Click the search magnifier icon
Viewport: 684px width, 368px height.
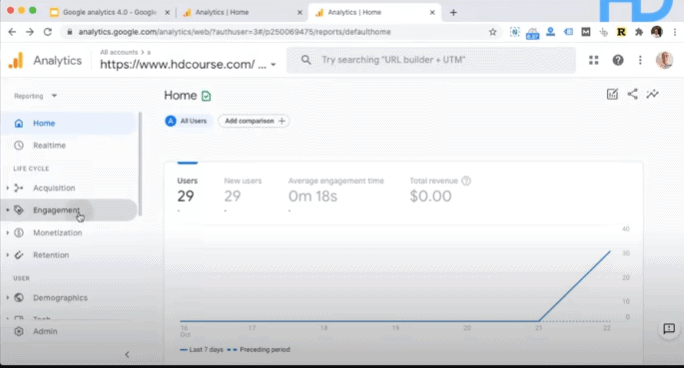[x=306, y=60]
